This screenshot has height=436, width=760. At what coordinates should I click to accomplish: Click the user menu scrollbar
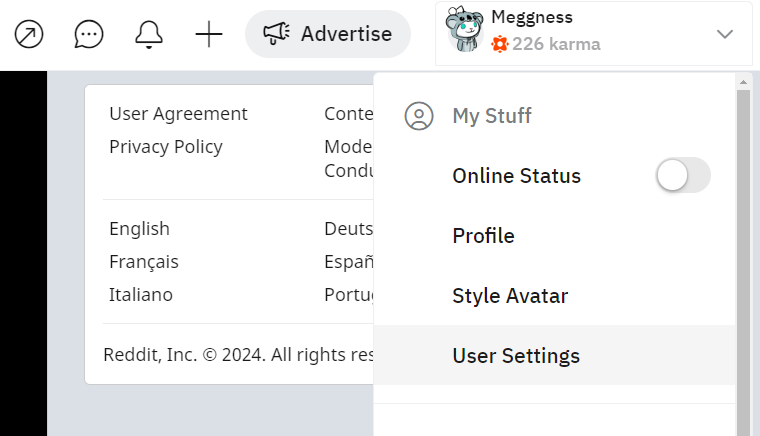pos(743,250)
